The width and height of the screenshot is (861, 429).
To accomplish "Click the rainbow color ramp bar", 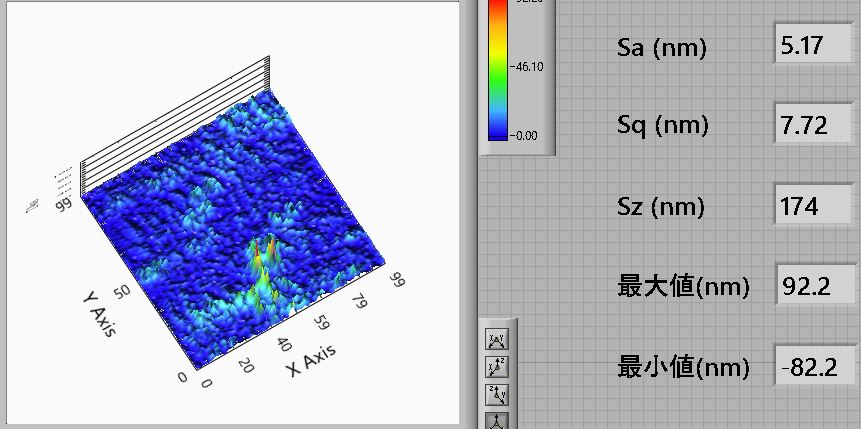I will coord(497,70).
